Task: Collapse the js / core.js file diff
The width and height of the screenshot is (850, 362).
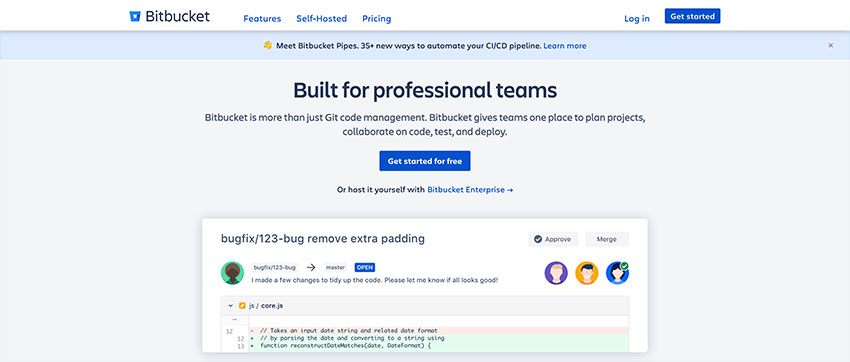Action: [x=230, y=306]
